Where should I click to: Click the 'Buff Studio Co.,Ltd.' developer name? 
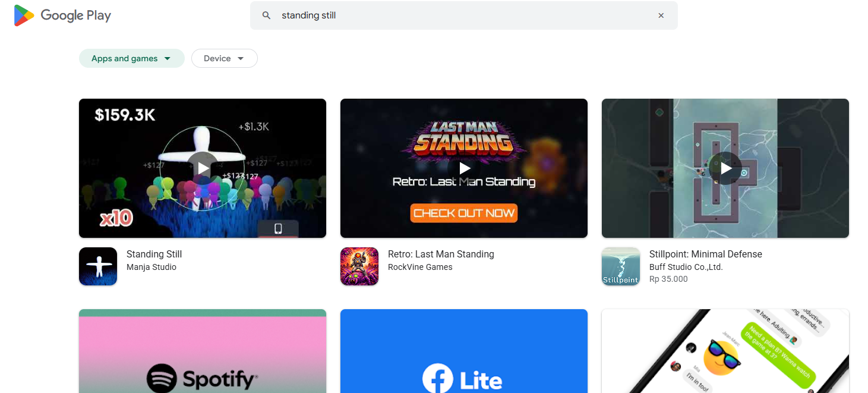(686, 267)
